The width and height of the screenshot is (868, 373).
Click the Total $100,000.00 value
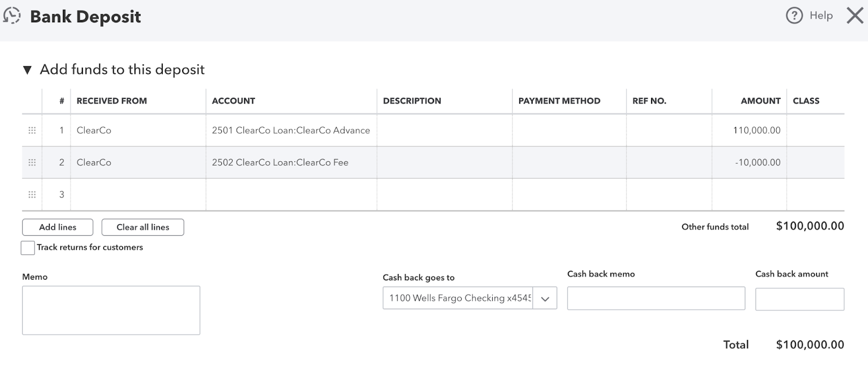[x=810, y=345]
